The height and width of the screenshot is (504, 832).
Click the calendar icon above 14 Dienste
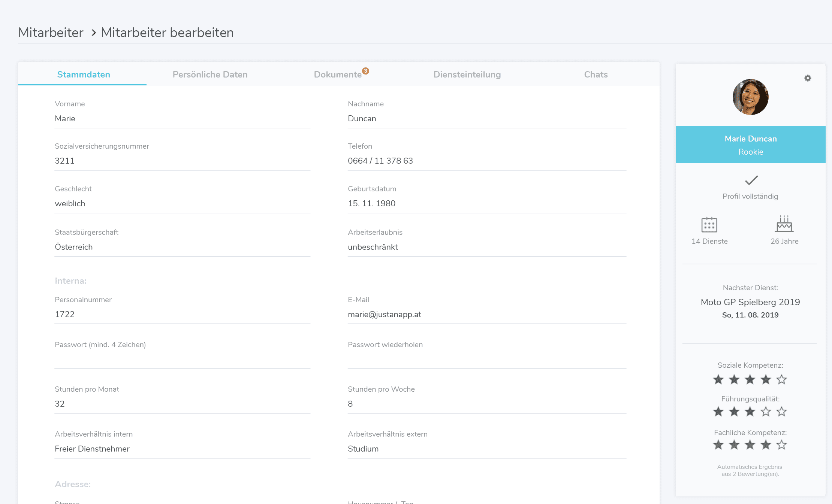709,225
